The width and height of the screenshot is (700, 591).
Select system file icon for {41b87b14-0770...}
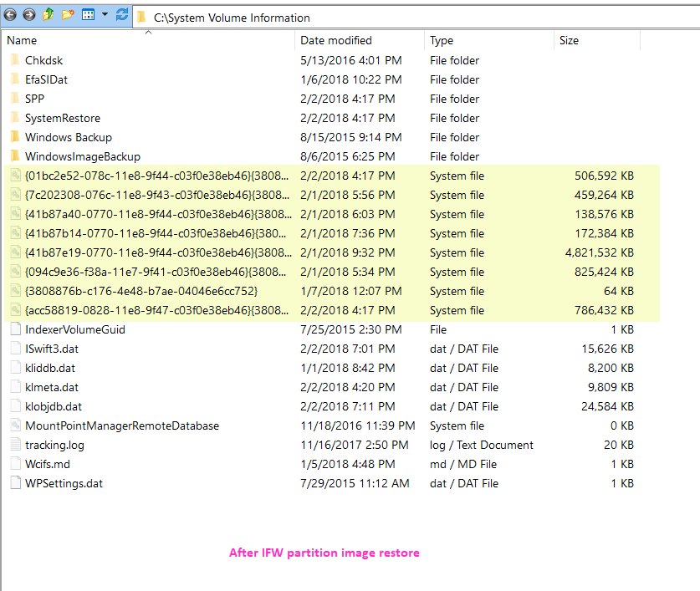[x=15, y=232]
